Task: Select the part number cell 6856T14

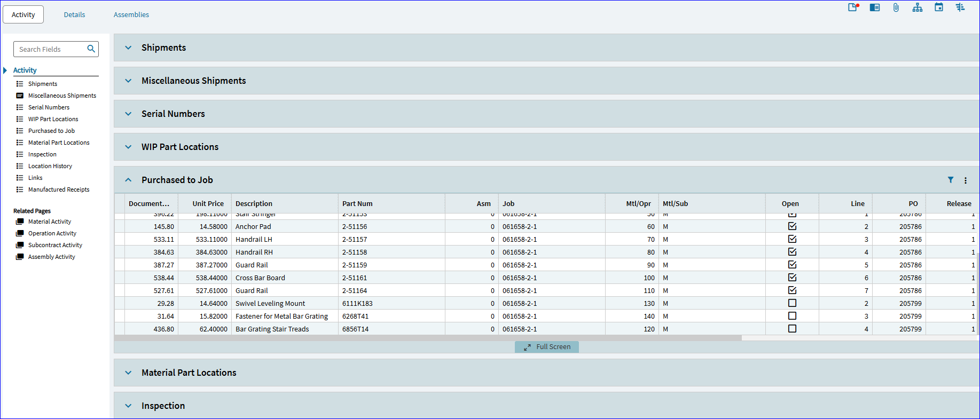Action: (391, 329)
